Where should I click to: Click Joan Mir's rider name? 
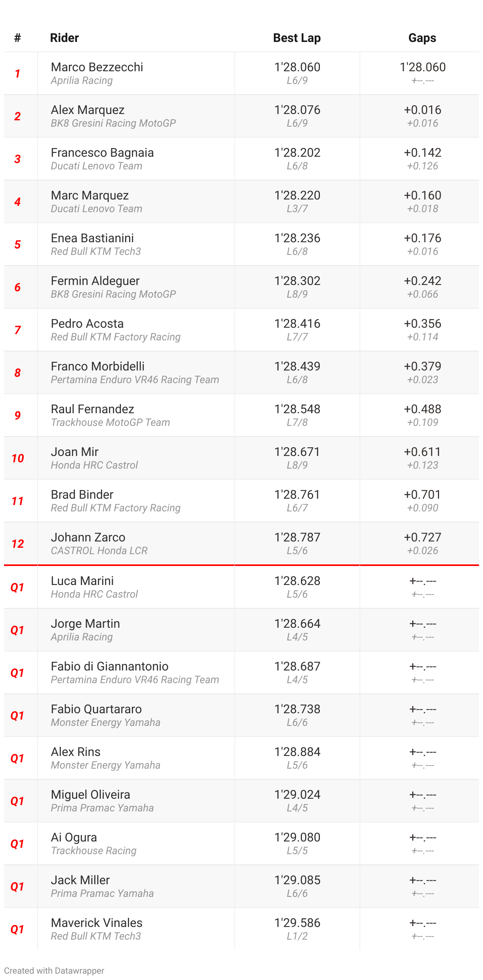[74, 452]
